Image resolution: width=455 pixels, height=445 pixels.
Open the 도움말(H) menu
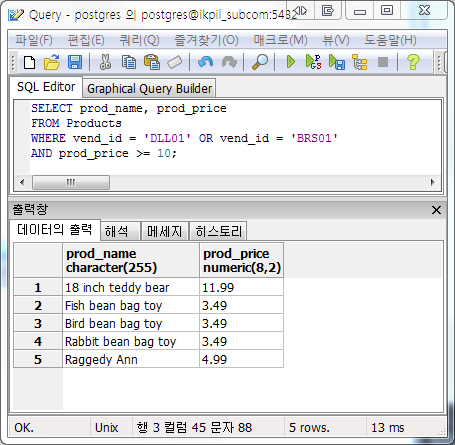390,40
